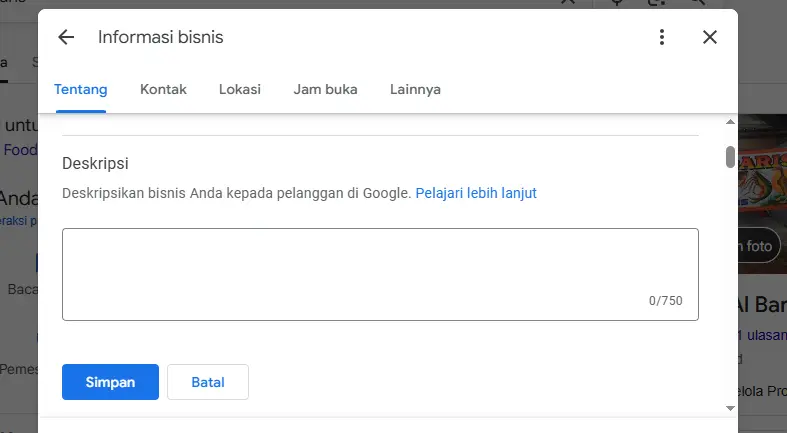Focus the Deskripsi text box
The height and width of the screenshot is (433, 787).
pos(380,274)
